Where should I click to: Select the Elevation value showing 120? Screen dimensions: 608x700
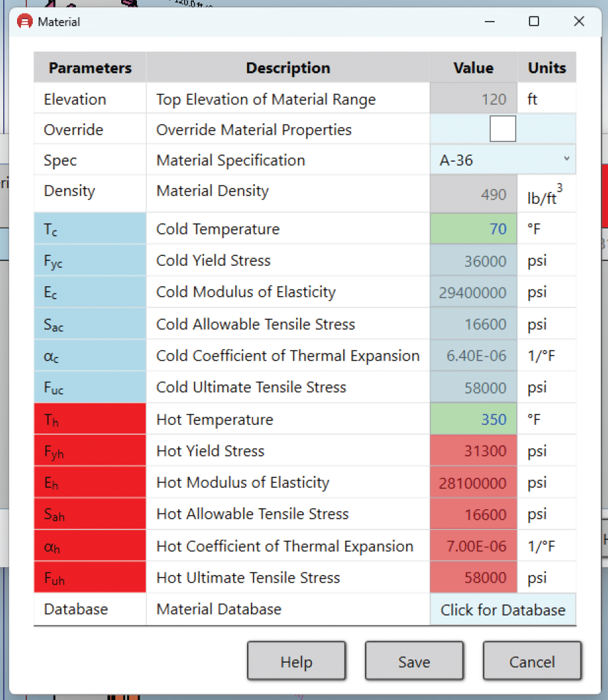point(472,99)
